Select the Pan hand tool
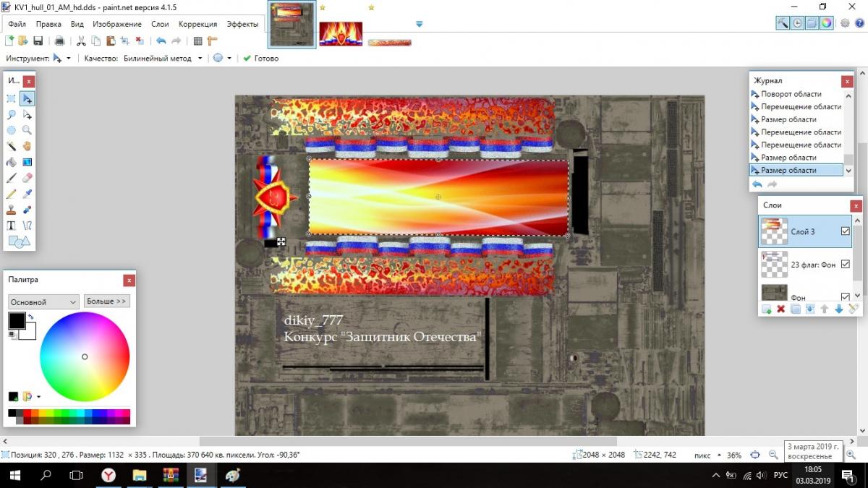 point(27,146)
